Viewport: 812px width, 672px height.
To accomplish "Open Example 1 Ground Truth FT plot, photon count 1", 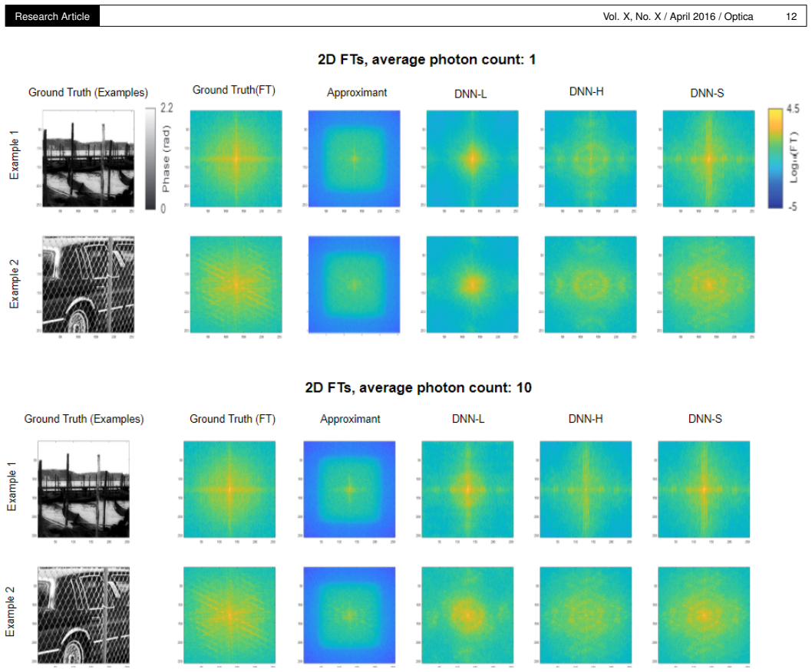I will 236,159.
